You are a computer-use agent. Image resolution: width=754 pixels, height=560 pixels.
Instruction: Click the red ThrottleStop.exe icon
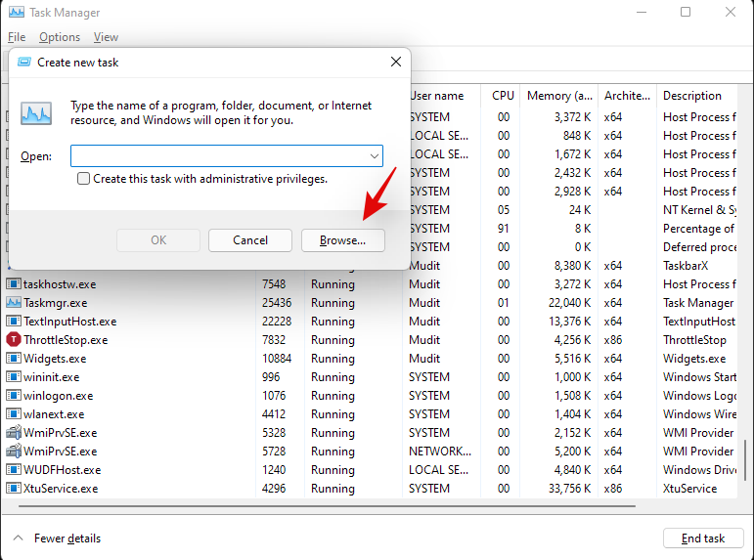click(x=14, y=340)
